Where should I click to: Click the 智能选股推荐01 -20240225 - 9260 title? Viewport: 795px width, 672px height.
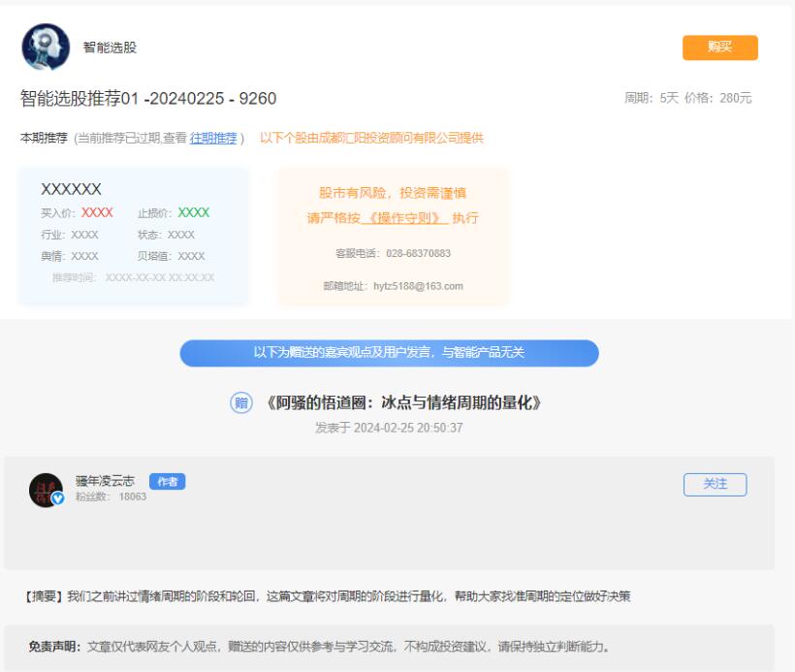pyautogui.click(x=148, y=99)
